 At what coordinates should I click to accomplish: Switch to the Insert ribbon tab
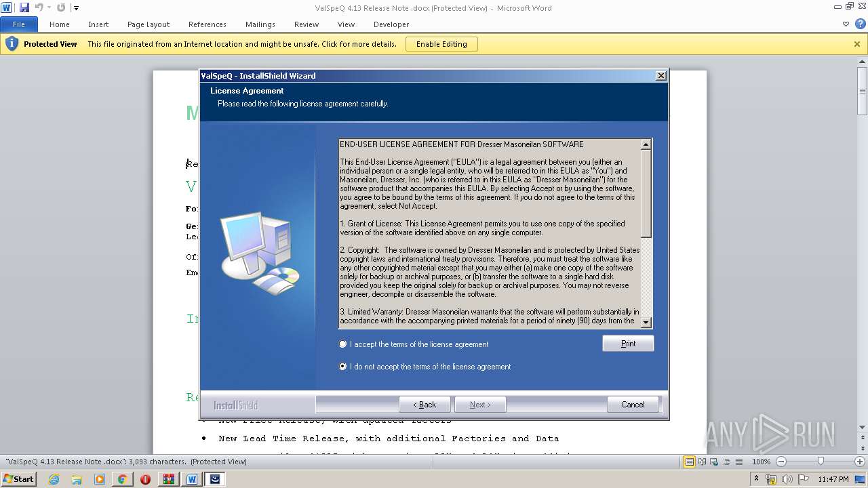pyautogui.click(x=98, y=24)
